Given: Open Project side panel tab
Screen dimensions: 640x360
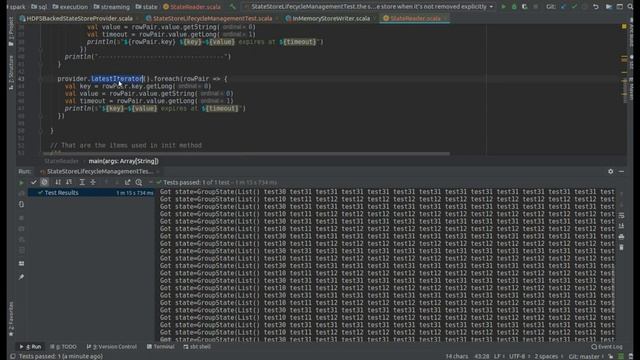Looking at the screenshot, I should [11, 32].
